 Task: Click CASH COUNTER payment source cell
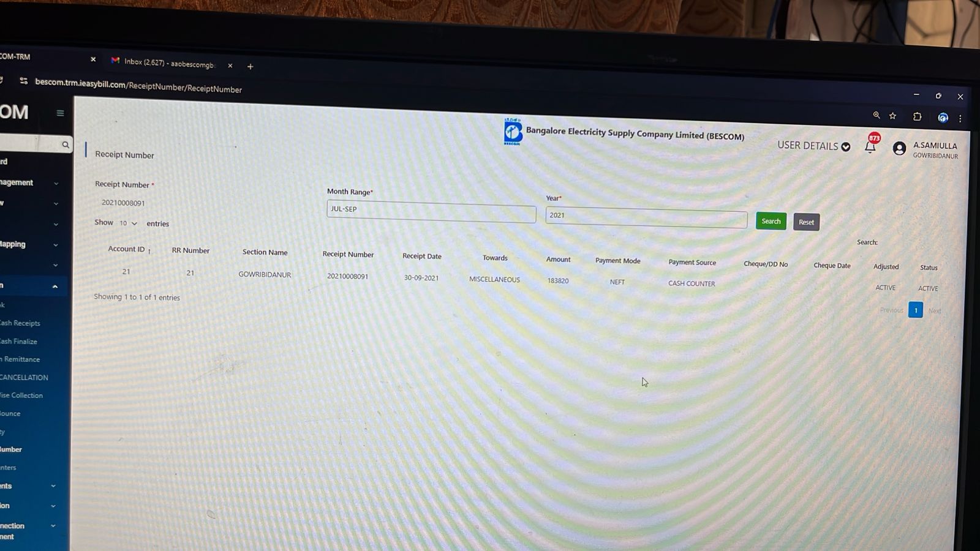click(692, 283)
